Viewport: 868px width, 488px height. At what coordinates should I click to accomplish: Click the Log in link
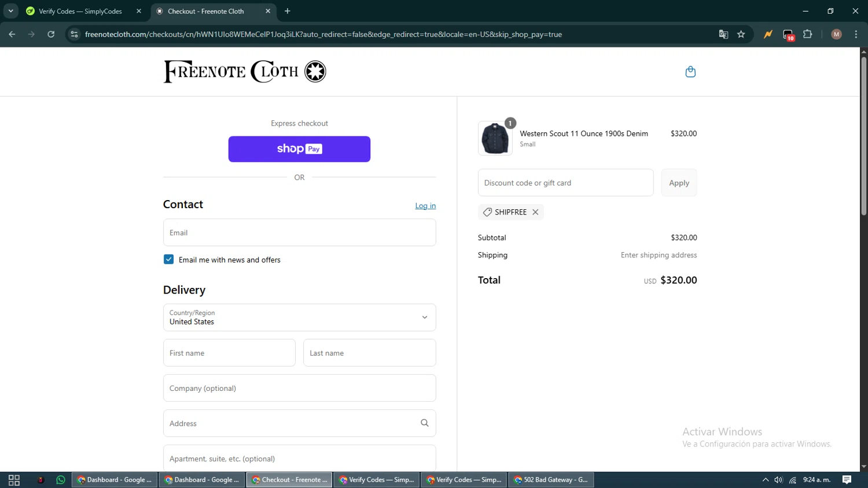(425, 206)
